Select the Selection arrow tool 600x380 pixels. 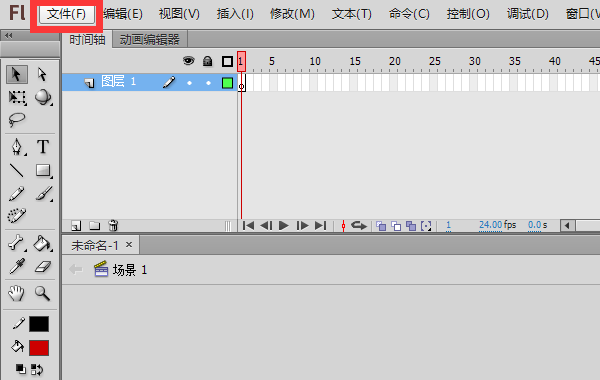[x=16, y=74]
